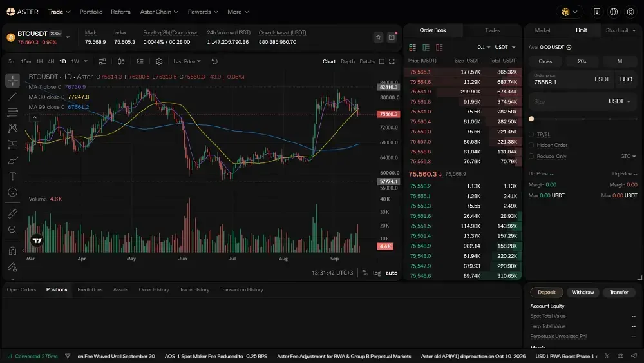Open the guide book icon near star
Screen dimensions: 644x363
[x=392, y=37]
